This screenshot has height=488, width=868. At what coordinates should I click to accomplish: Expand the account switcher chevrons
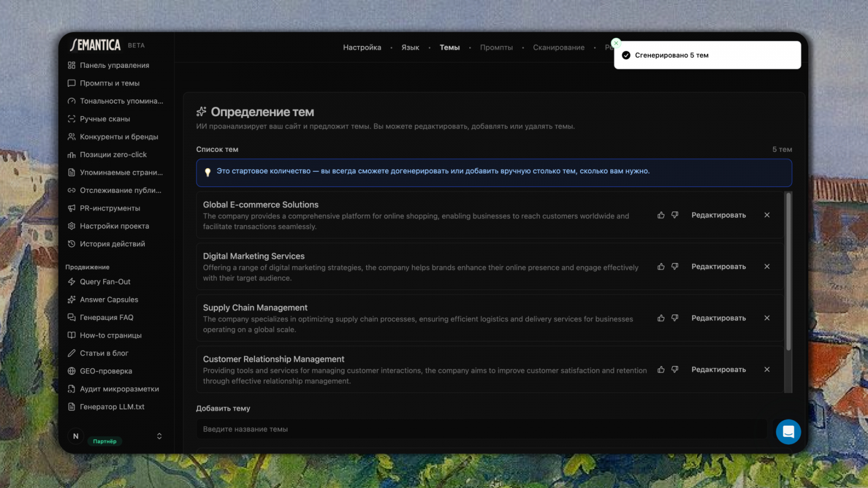click(159, 436)
